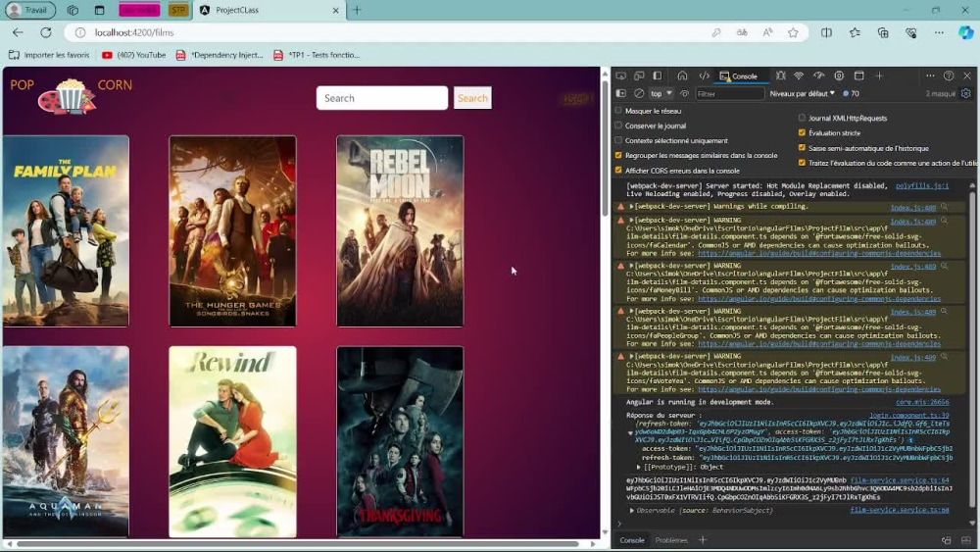This screenshot has height=552, width=980.
Task: Enable Journal XMLHttpRequests checkbox
Action: (802, 118)
